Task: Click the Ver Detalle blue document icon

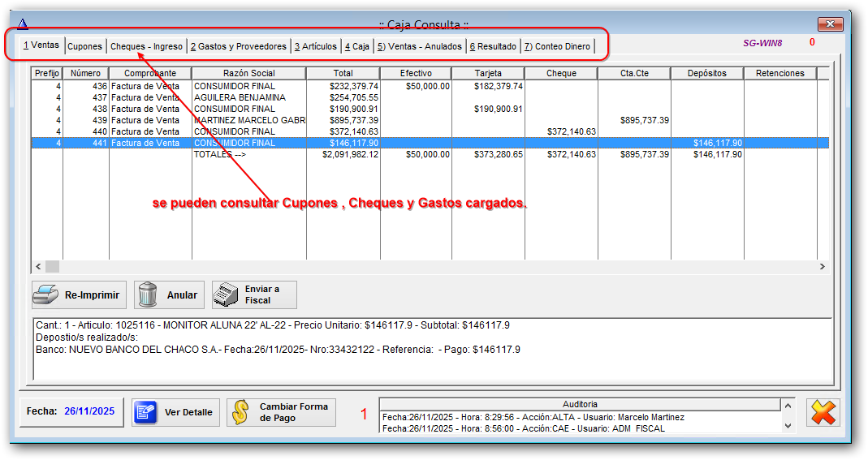Action: (146, 412)
